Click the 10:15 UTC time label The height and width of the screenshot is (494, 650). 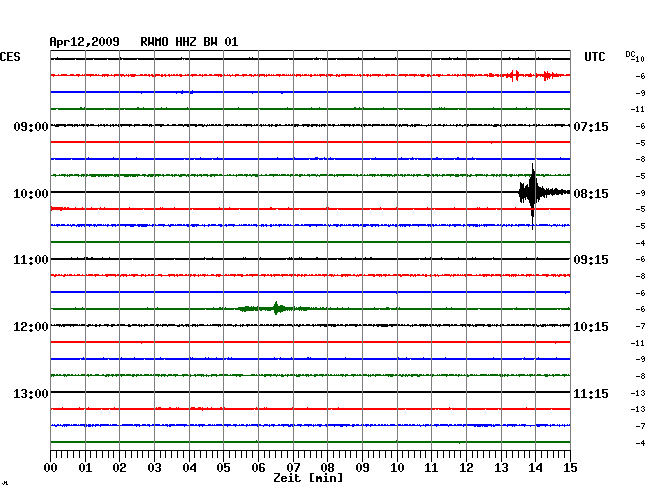point(591,327)
